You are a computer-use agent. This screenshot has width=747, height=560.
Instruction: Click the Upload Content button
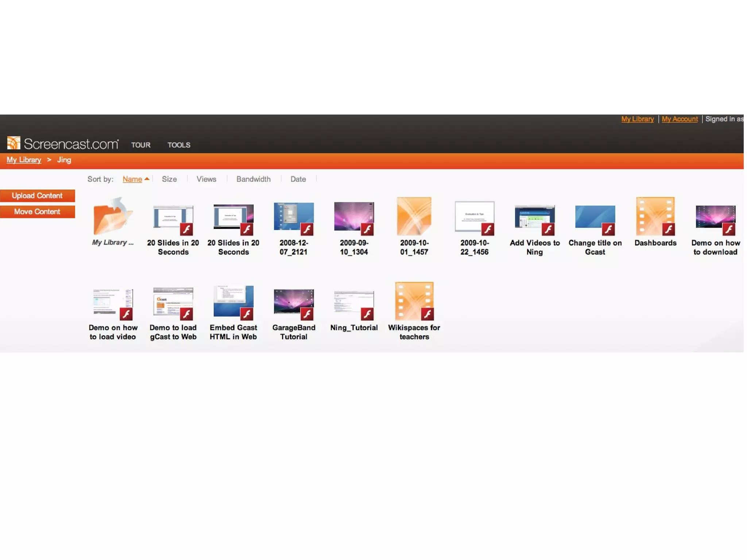[37, 196]
